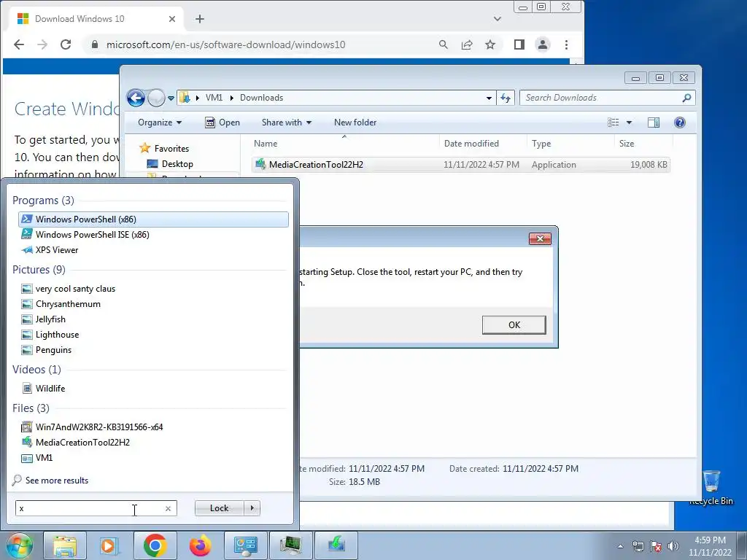This screenshot has width=747, height=560.
Task: Open the Recycle Bin on desktop
Action: pos(711,488)
